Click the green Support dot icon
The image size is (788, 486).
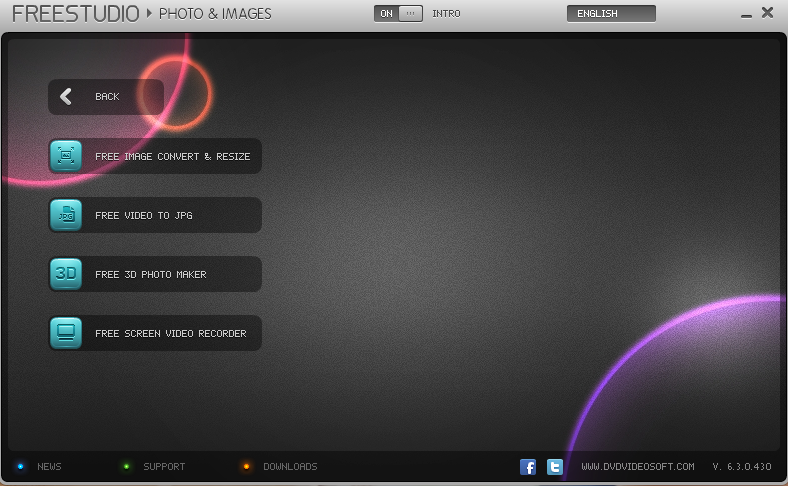127,466
